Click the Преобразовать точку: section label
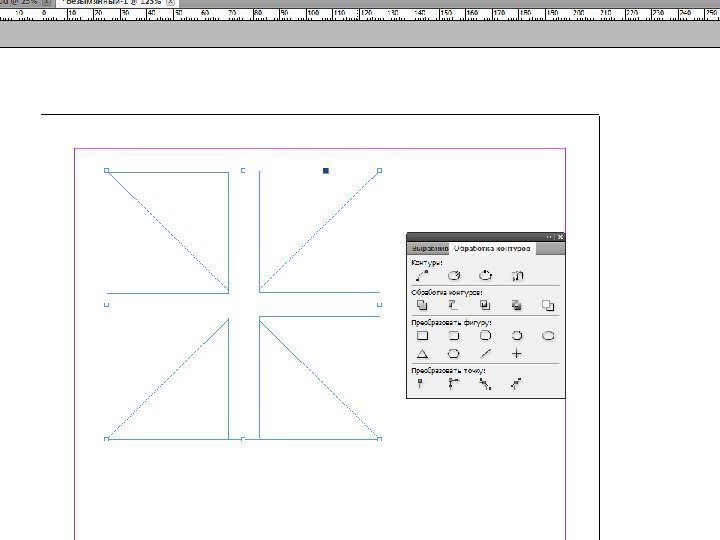 (448, 370)
